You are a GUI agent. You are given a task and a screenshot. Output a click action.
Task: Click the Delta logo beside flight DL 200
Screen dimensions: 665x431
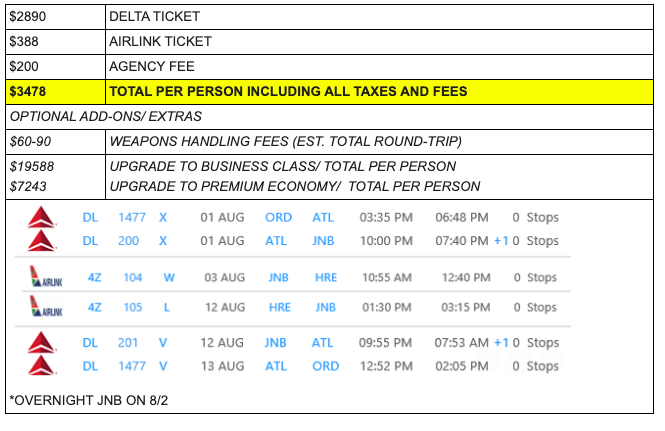pos(42,241)
